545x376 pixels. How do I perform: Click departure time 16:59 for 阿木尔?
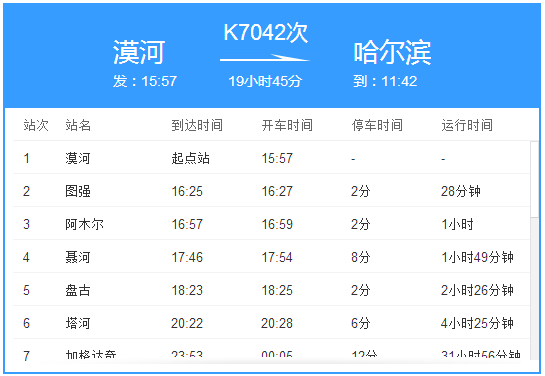(x=277, y=224)
